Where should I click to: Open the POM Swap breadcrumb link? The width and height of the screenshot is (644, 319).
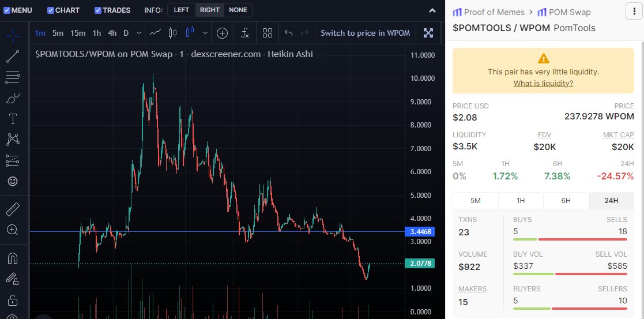564,12
